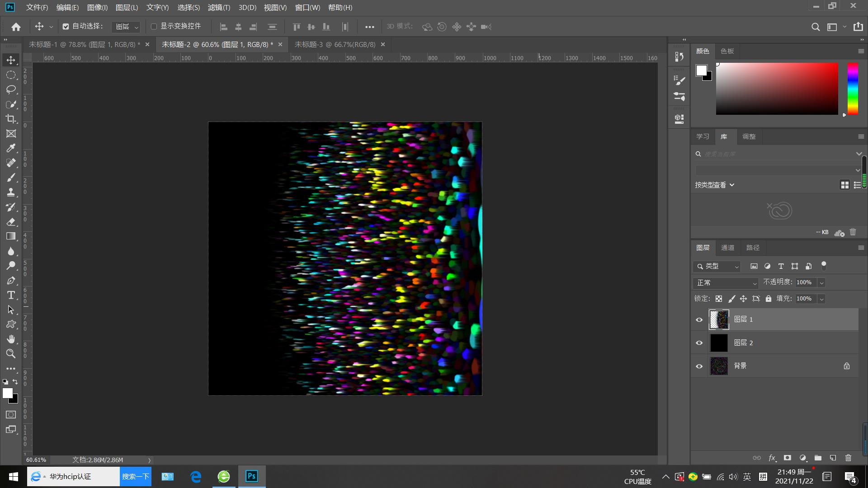Toggle the Auto-Select checkbox
Viewport: 868px width, 488px height.
[66, 27]
